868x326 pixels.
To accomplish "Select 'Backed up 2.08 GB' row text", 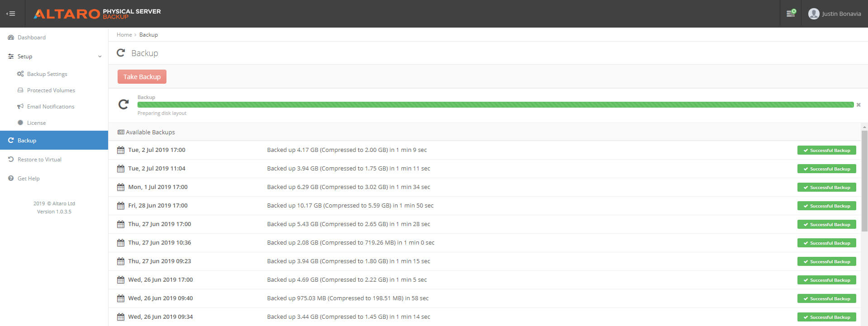I will [351, 242].
